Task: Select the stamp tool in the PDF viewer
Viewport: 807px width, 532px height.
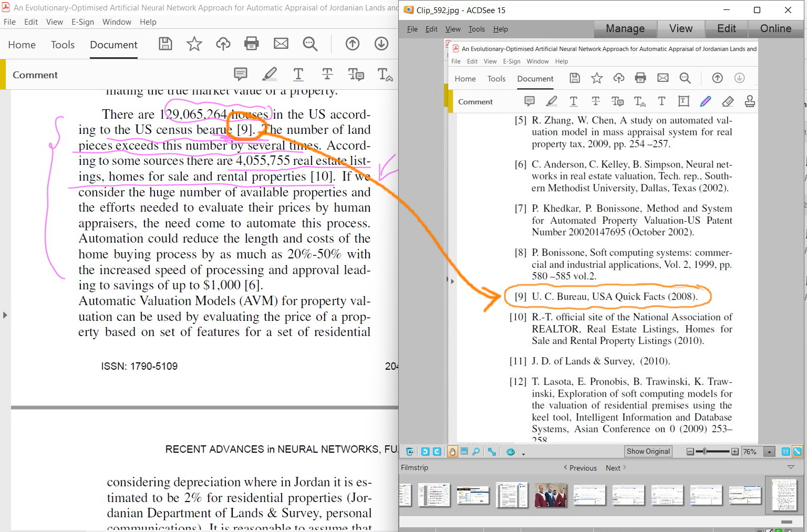Action: point(750,101)
